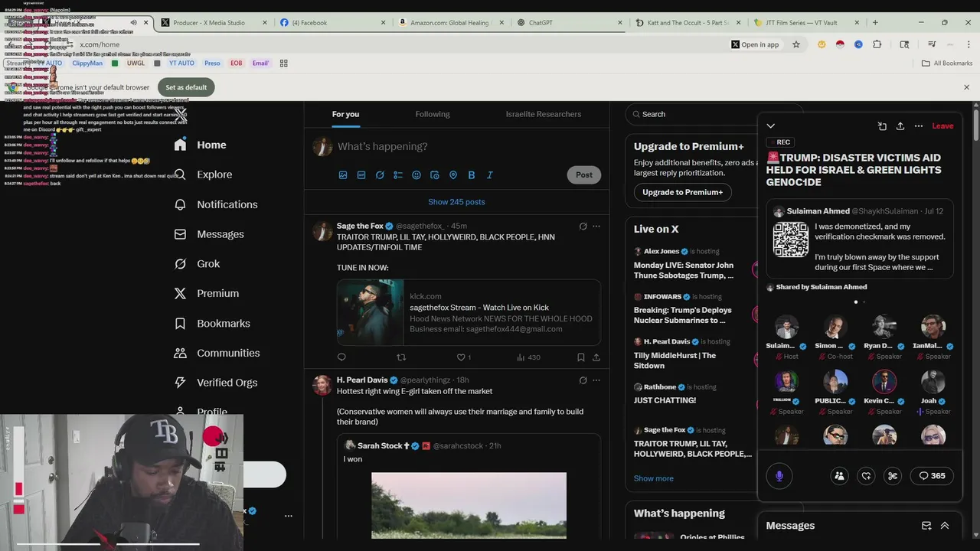
Task: Open Bookmarks in the sidebar
Action: coord(212,324)
